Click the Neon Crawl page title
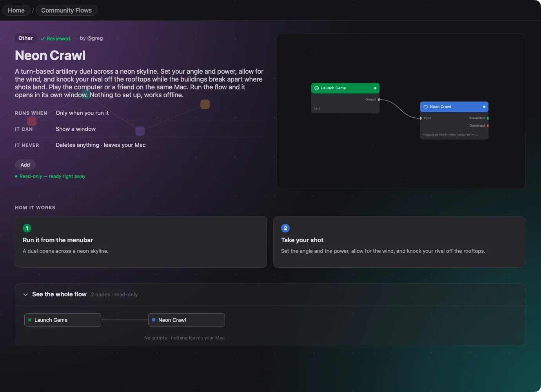 coord(50,55)
